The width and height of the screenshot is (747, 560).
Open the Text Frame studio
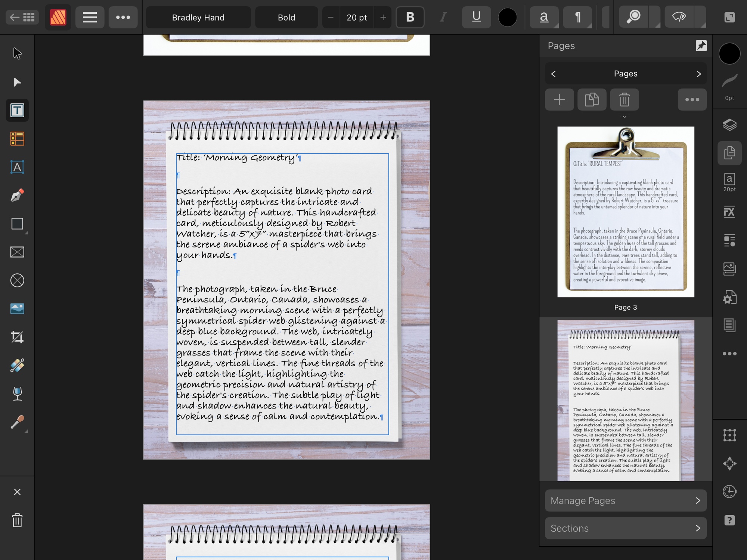(x=729, y=325)
